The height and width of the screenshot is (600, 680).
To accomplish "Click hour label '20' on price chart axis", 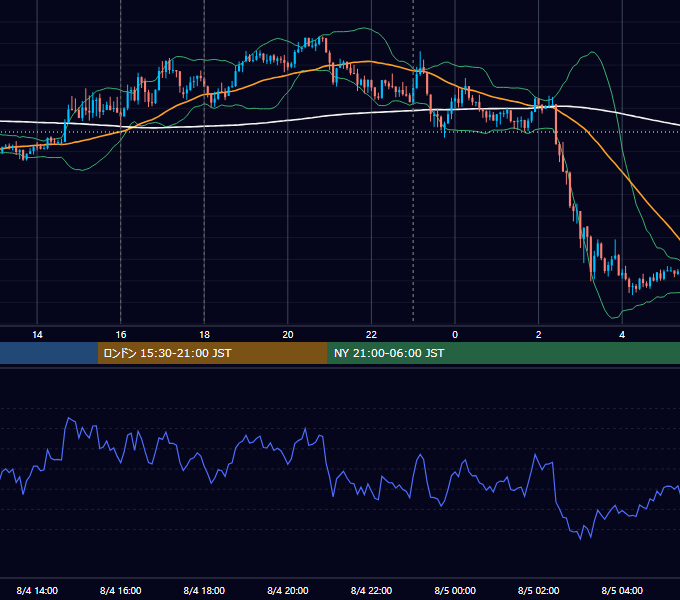I will (x=288, y=335).
